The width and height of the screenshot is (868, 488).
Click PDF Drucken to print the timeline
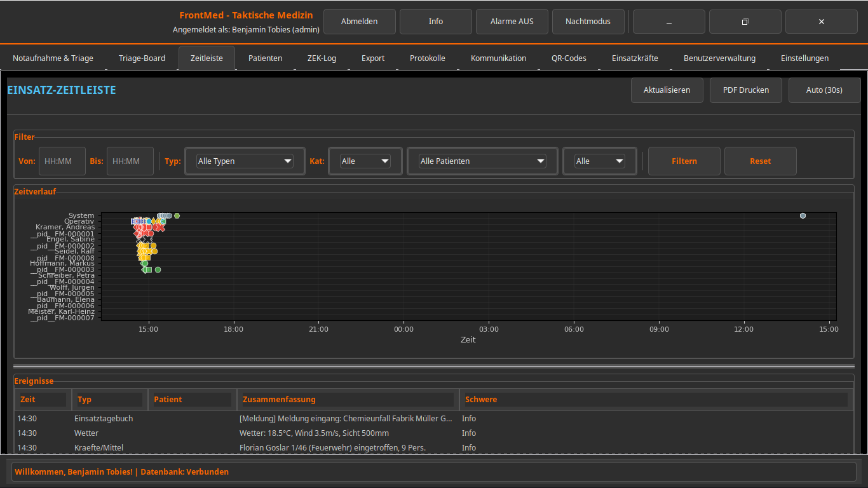pyautogui.click(x=745, y=90)
